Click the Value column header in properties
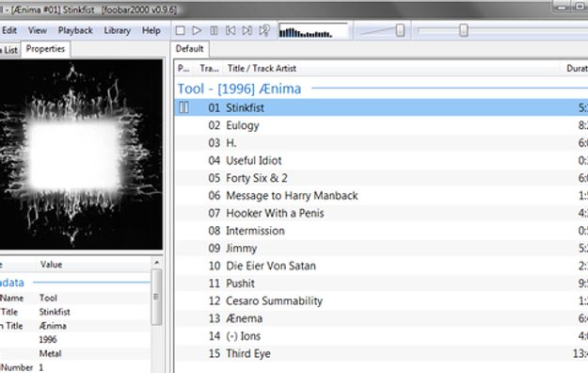Viewport: 588px width, 373px height. coord(94,265)
